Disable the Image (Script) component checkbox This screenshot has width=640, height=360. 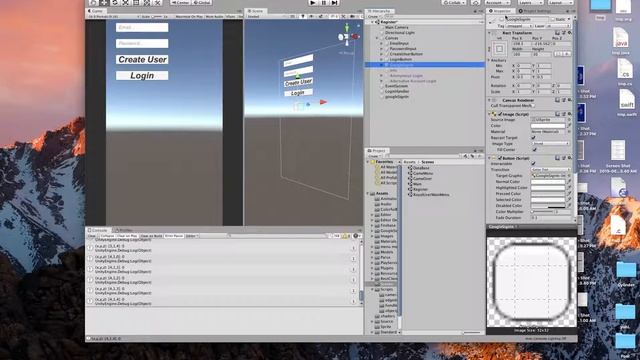click(500, 114)
